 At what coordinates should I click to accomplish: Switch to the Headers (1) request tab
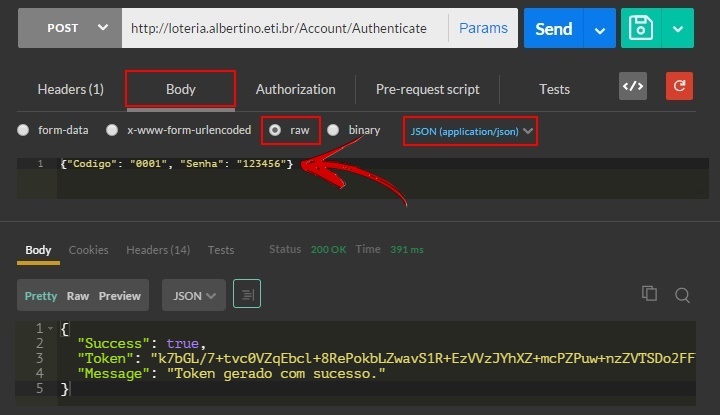click(71, 89)
